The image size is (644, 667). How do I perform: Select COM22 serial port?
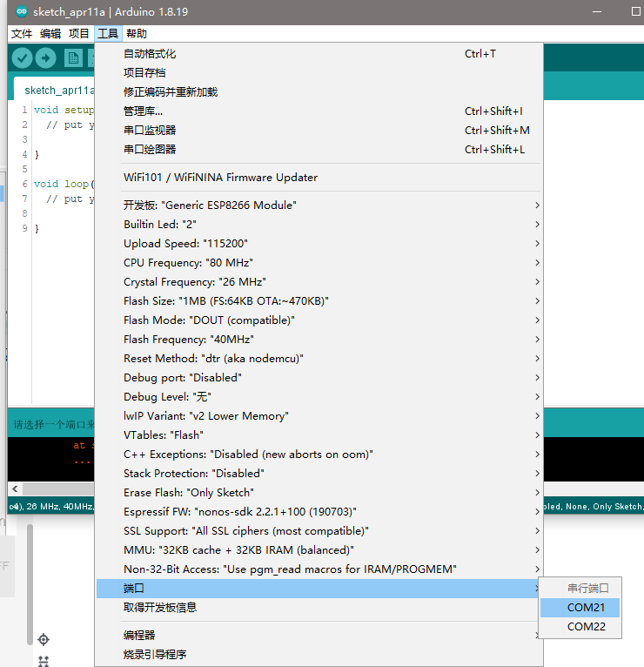[580, 627]
